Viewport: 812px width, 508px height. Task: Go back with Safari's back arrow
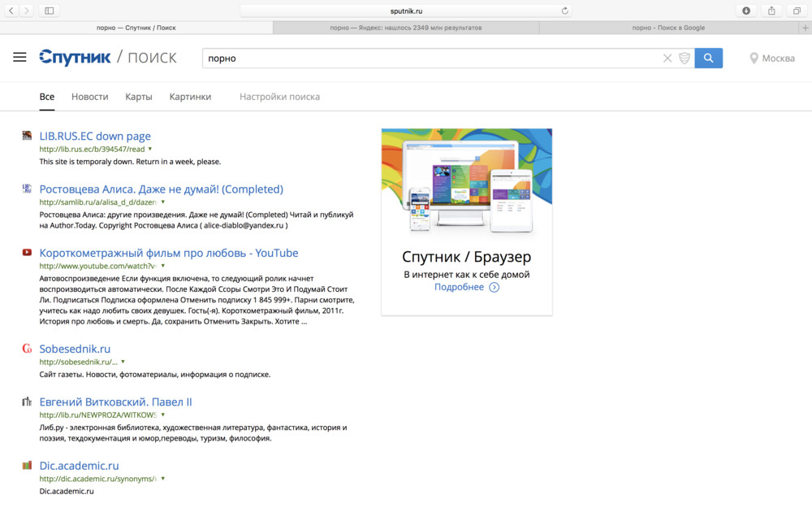(x=11, y=11)
